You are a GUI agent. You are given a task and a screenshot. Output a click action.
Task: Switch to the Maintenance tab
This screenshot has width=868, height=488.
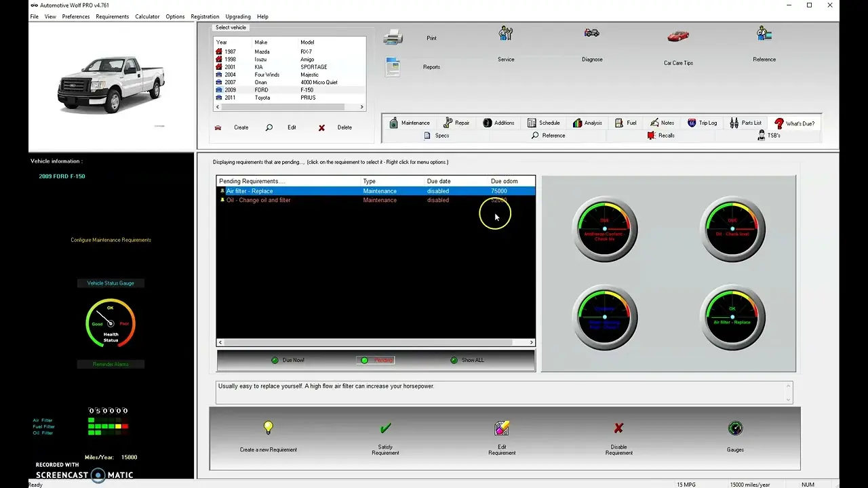click(410, 123)
